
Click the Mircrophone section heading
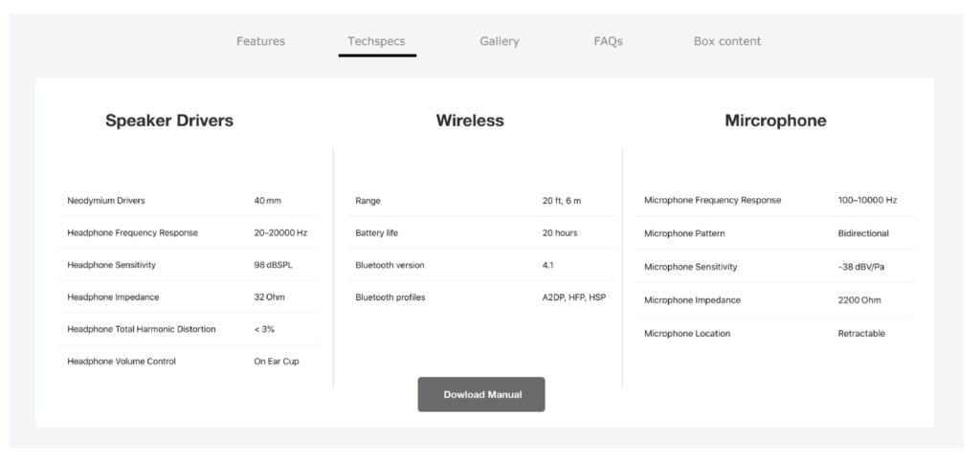[775, 121]
